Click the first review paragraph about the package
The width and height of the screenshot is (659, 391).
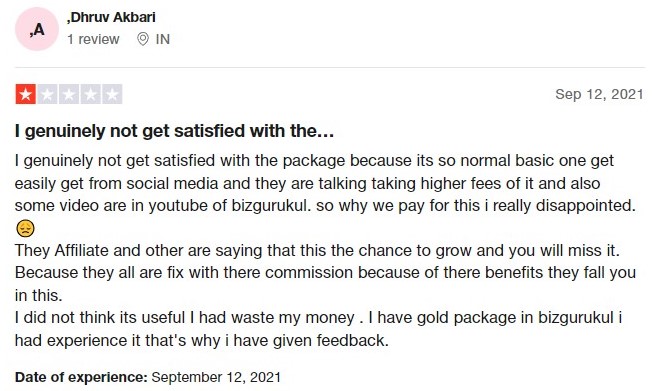(x=325, y=183)
